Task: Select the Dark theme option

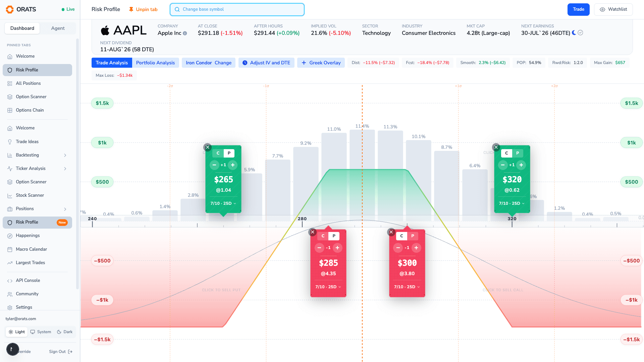Action: click(x=65, y=332)
